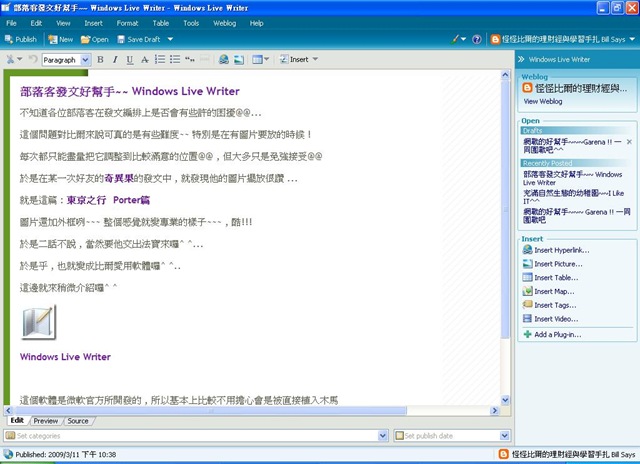Toggle Bold formatting
Image resolution: width=640 pixels, height=464 pixels.
[x=100, y=60]
